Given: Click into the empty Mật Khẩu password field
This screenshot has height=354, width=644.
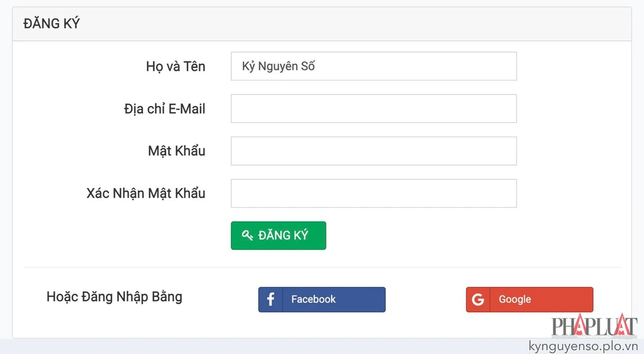Looking at the screenshot, I should 374,151.
